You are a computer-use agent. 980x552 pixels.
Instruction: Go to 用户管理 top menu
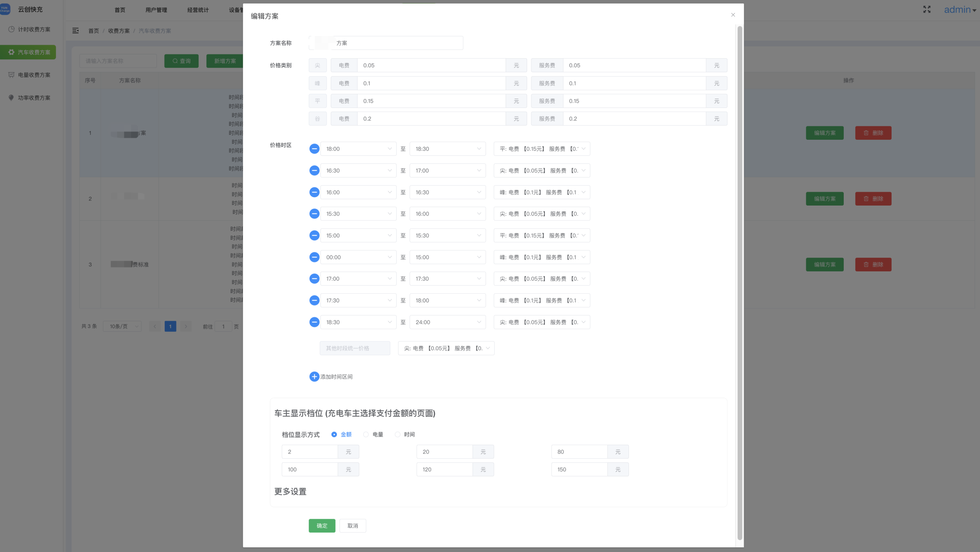coord(156,10)
